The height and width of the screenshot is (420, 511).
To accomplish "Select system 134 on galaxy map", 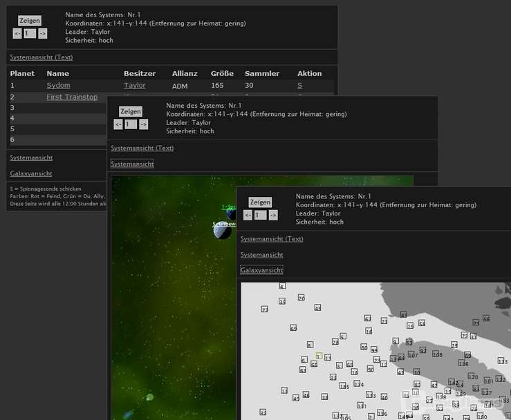I will pyautogui.click(x=359, y=384).
